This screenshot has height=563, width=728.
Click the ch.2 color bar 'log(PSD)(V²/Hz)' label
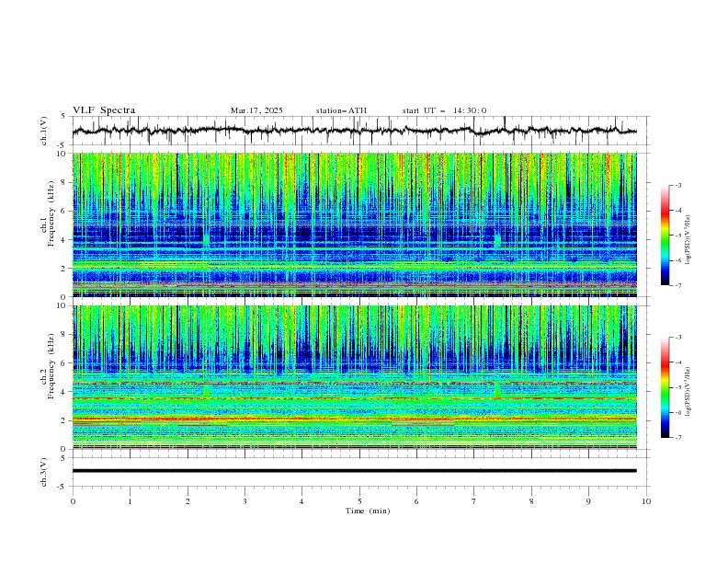[x=688, y=392]
